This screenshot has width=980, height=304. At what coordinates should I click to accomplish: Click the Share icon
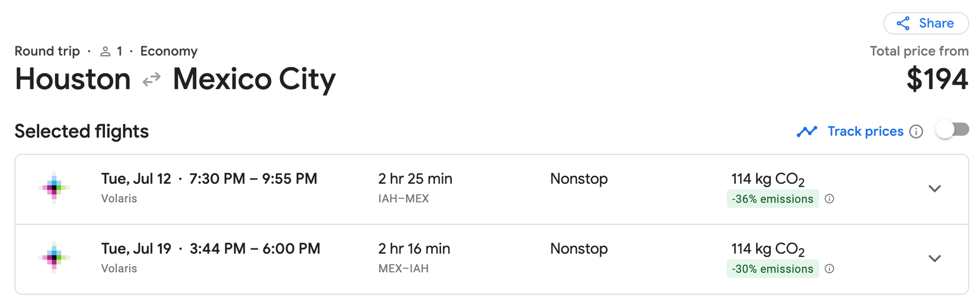(x=903, y=23)
